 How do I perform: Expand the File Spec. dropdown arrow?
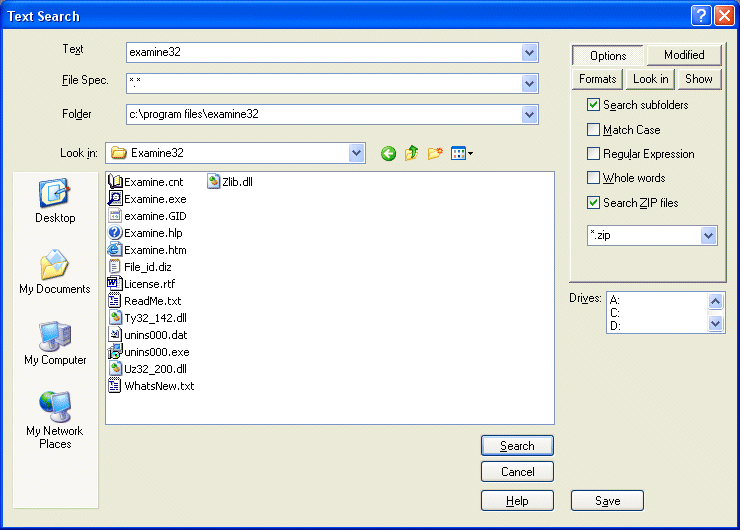pos(530,84)
